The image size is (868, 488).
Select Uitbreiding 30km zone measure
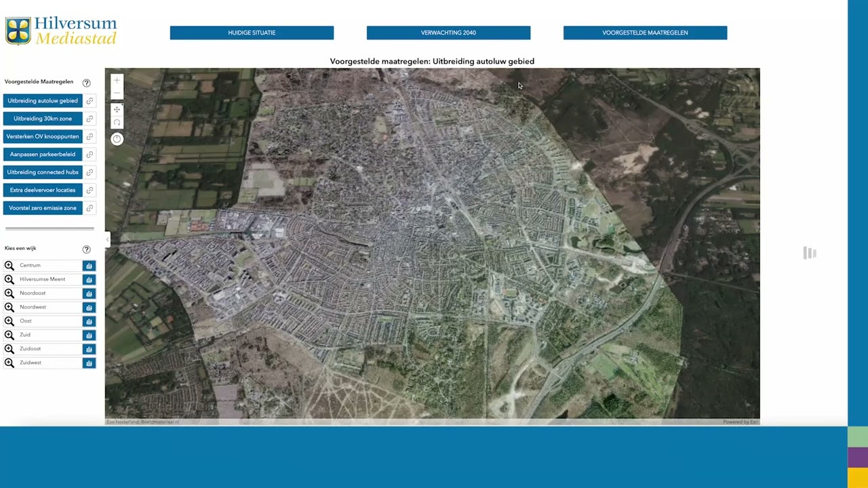(43, 119)
